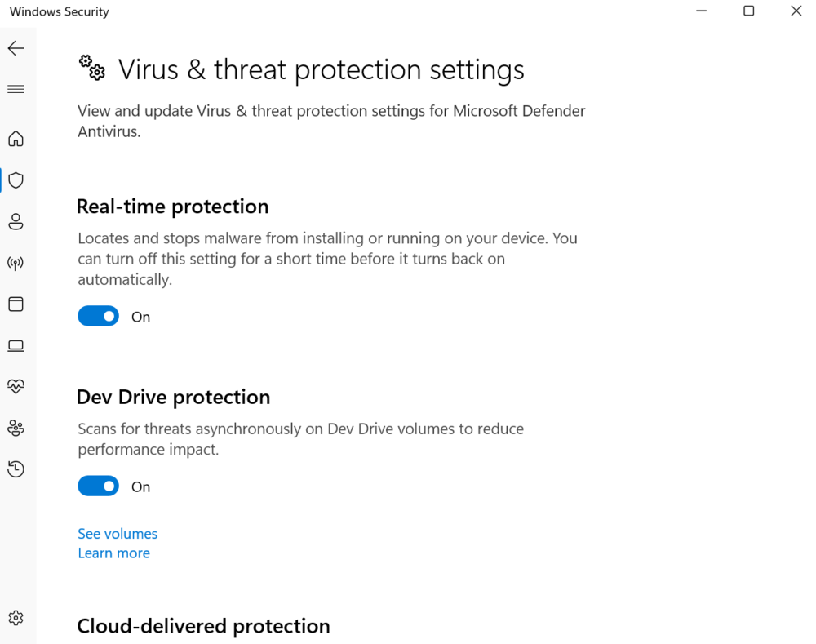Minimize the Windows Security window

point(702,11)
